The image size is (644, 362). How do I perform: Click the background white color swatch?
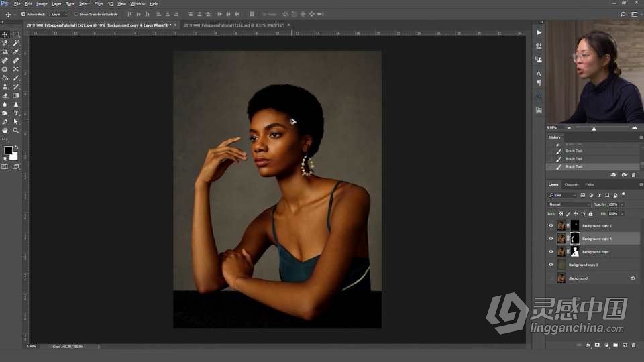(15, 156)
